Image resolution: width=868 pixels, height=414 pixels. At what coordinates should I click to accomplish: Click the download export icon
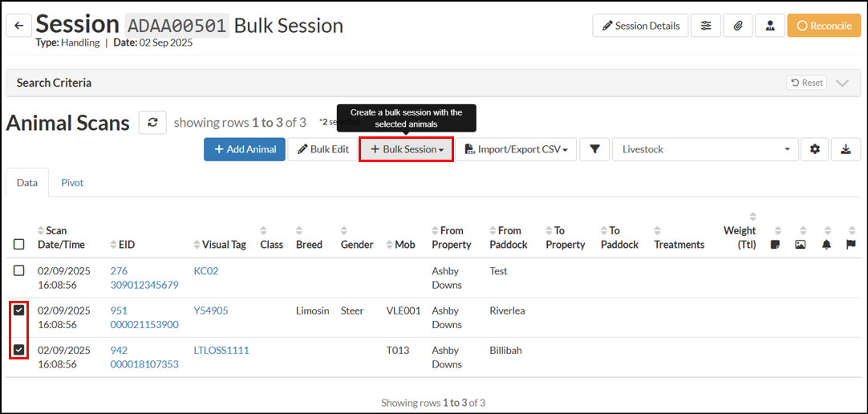pos(846,149)
